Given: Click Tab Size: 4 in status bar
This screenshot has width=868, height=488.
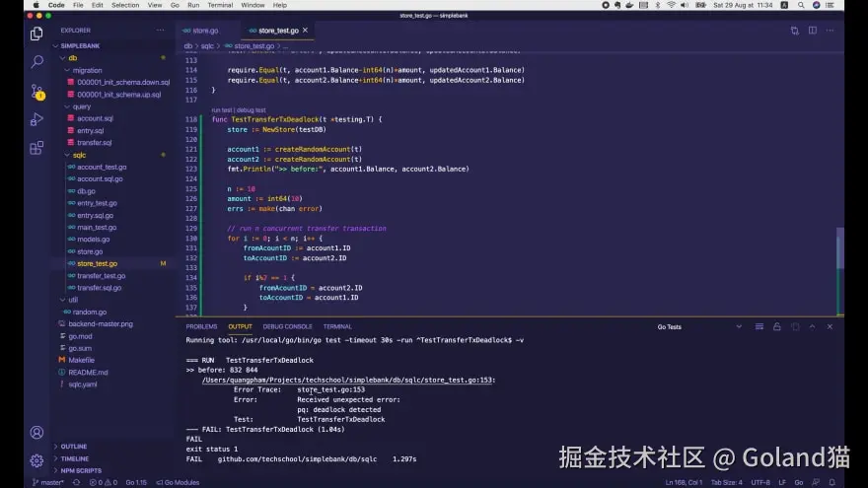Looking at the screenshot, I should tap(726, 482).
